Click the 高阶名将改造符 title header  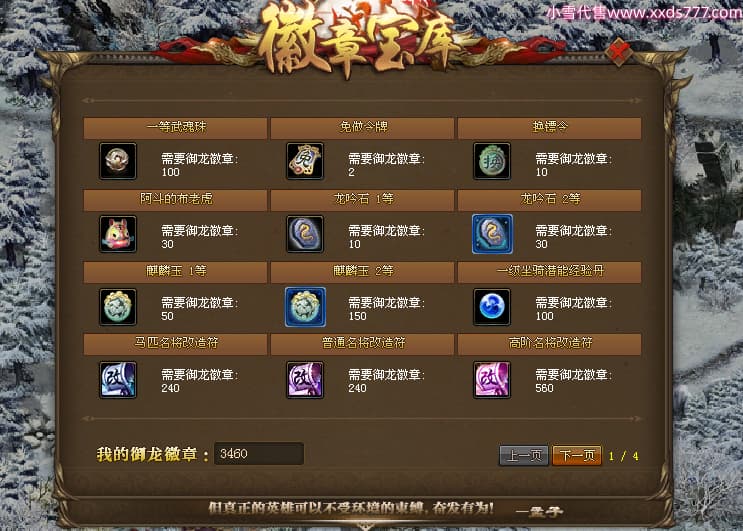point(550,344)
